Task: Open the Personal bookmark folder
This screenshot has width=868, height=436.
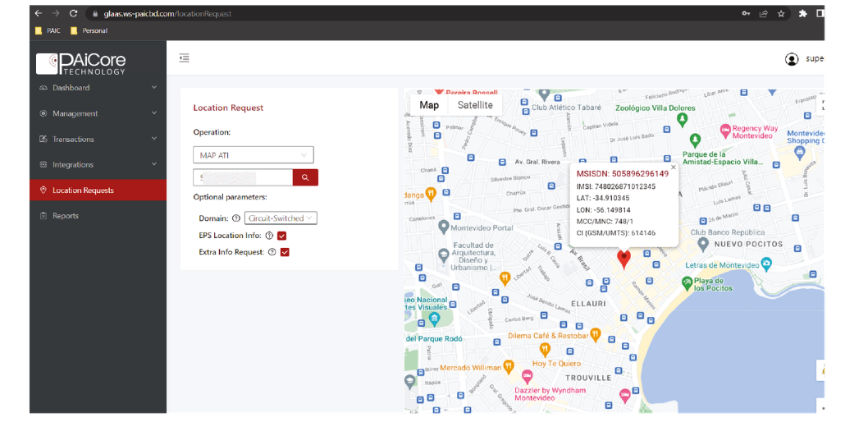Action: click(x=89, y=30)
